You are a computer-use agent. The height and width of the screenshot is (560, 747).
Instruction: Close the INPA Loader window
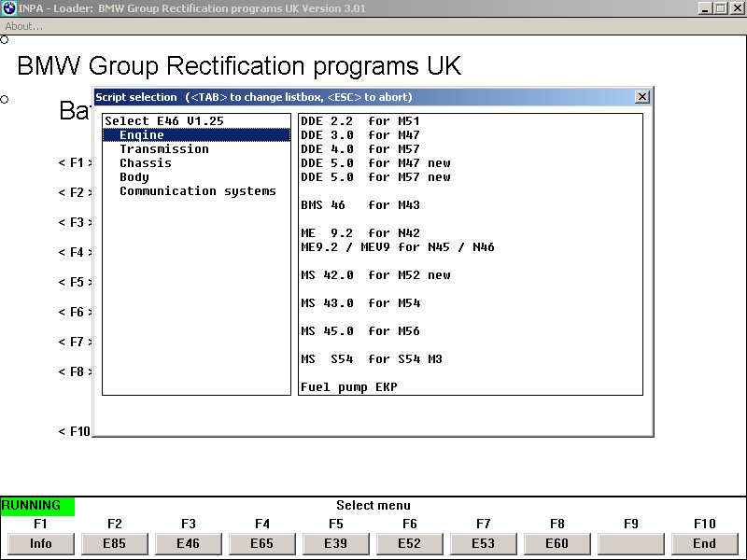tap(737, 8)
